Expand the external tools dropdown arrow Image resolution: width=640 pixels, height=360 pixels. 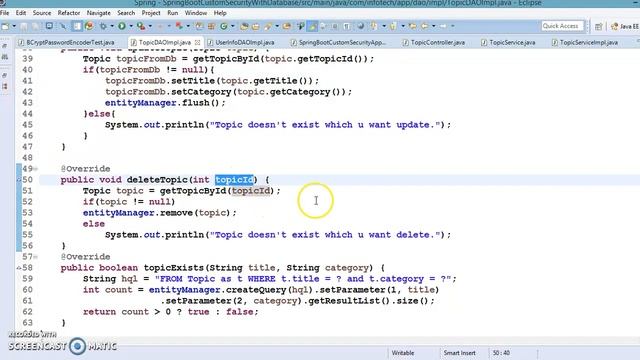click(x=150, y=26)
